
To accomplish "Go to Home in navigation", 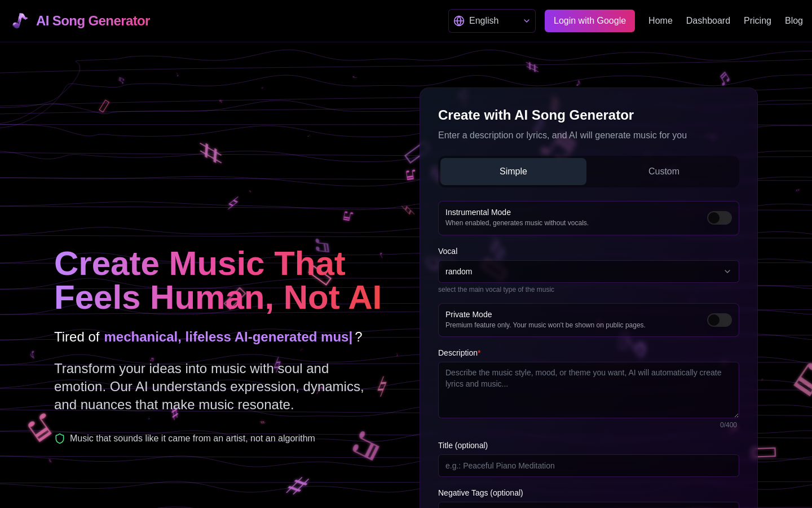I will click(660, 21).
